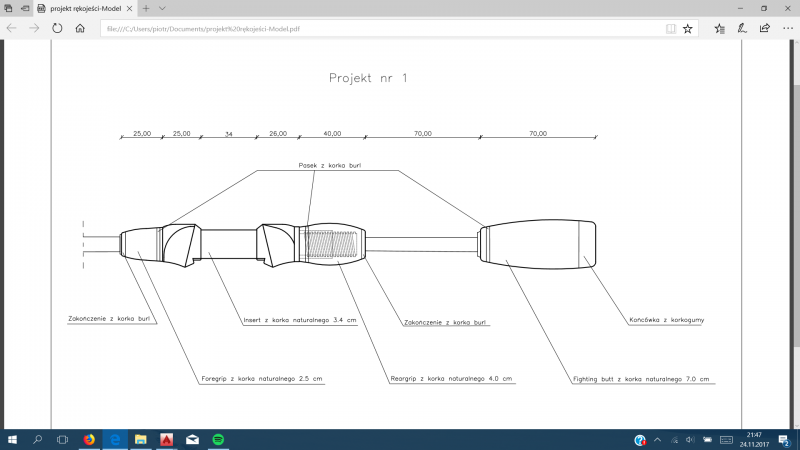Open AutoCAD from the taskbar
Screen dimensions: 800x450
(x=167, y=439)
